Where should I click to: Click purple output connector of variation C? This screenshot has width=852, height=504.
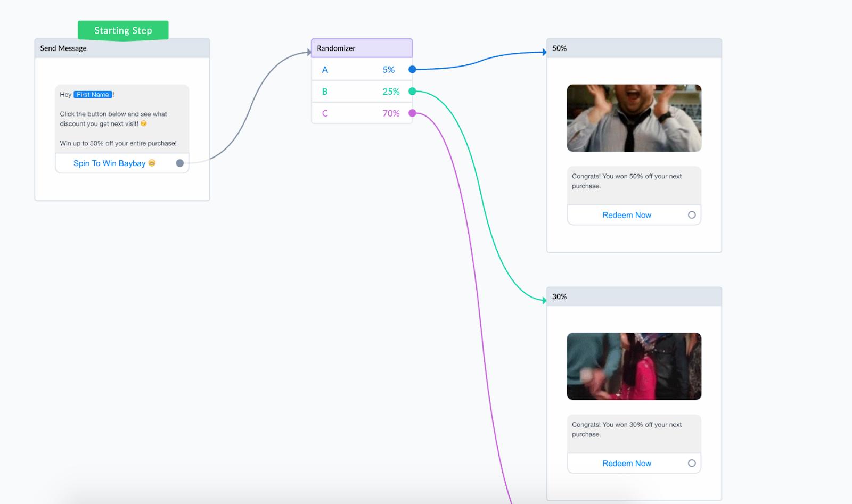(x=412, y=113)
